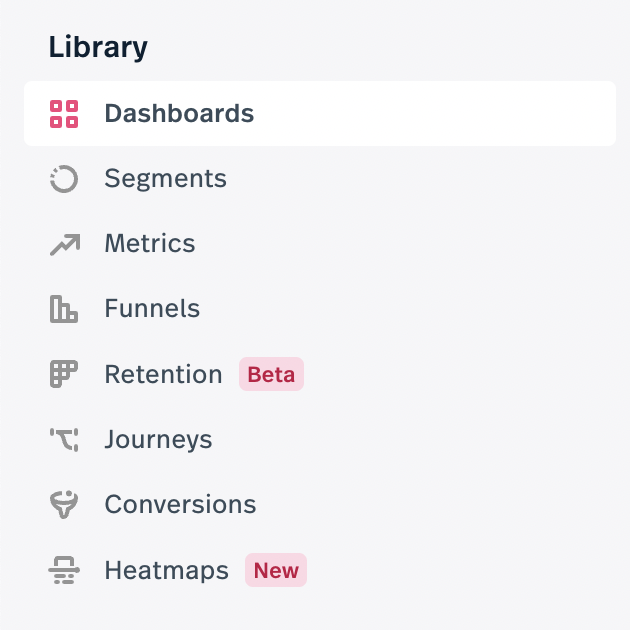Viewport: 630px width, 630px height.
Task: Click the Conversions funnel icon
Action: coord(64,505)
